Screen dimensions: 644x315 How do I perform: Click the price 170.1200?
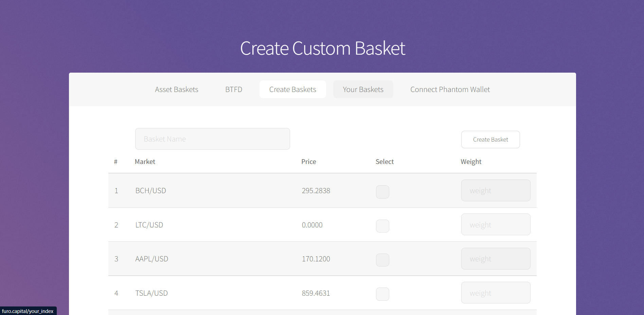click(316, 259)
